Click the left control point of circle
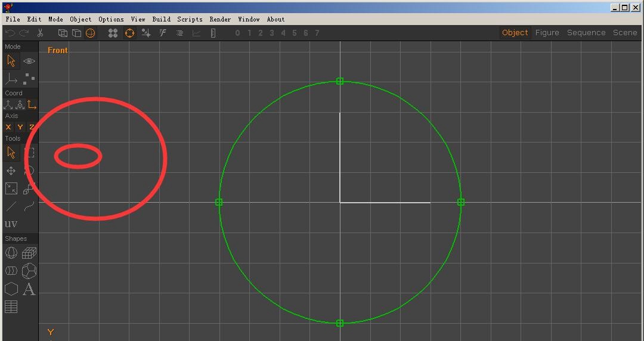The height and width of the screenshot is (341, 644). [x=219, y=202]
